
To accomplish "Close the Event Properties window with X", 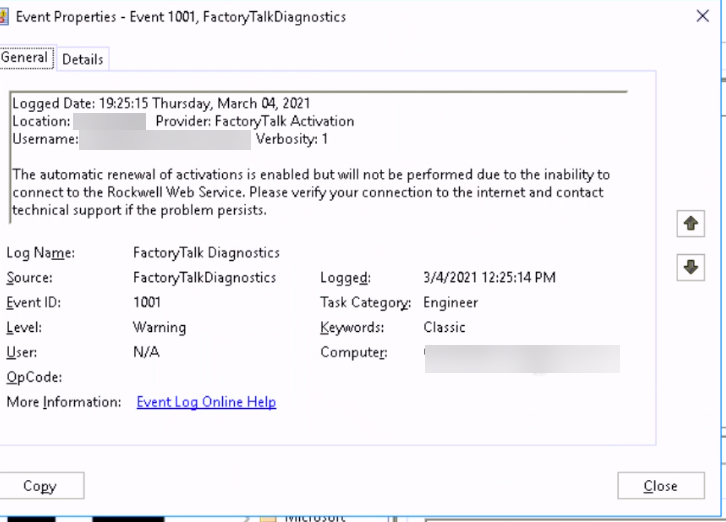I will click(x=702, y=16).
